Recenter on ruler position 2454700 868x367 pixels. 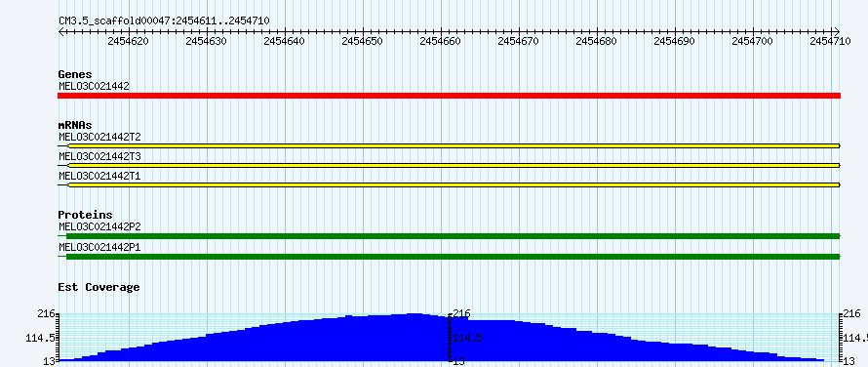tap(752, 41)
